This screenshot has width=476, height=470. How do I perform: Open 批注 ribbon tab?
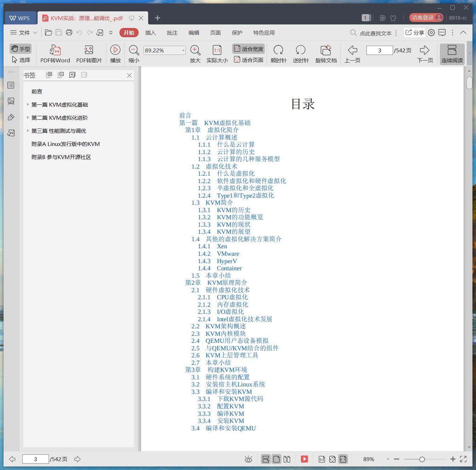pyautogui.click(x=172, y=33)
